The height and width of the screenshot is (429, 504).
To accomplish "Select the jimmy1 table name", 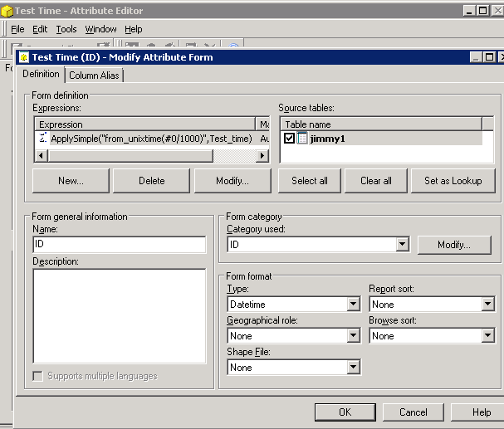I will point(327,139).
